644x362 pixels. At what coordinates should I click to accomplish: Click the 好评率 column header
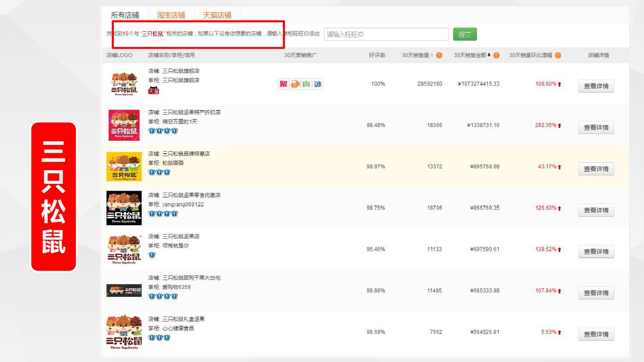pyautogui.click(x=377, y=56)
